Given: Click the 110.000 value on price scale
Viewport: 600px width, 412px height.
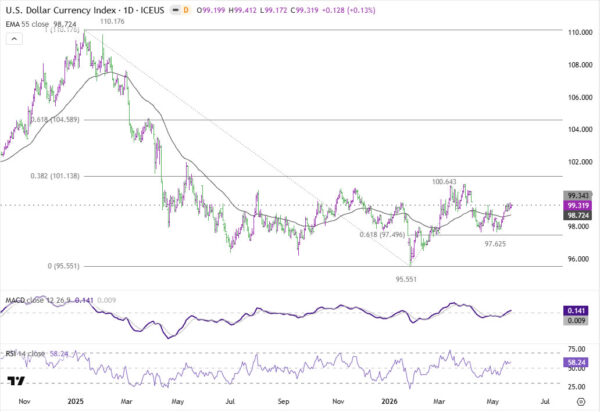Looking at the screenshot, I should tap(580, 33).
